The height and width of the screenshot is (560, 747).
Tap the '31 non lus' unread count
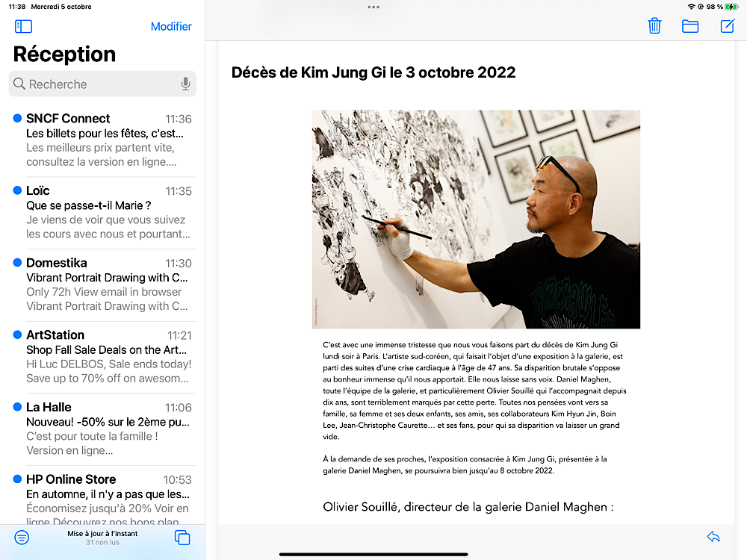point(102,542)
